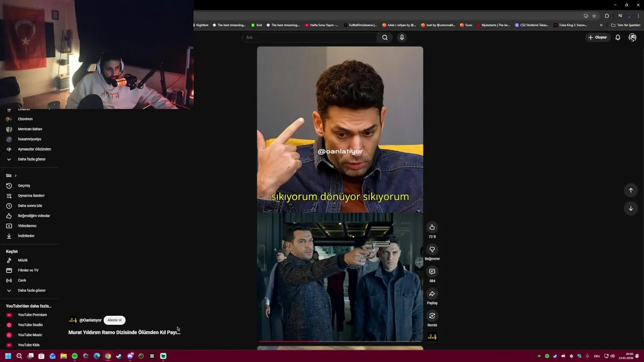Open Kick bookmark
The width and height of the screenshot is (644, 362).
257,25
